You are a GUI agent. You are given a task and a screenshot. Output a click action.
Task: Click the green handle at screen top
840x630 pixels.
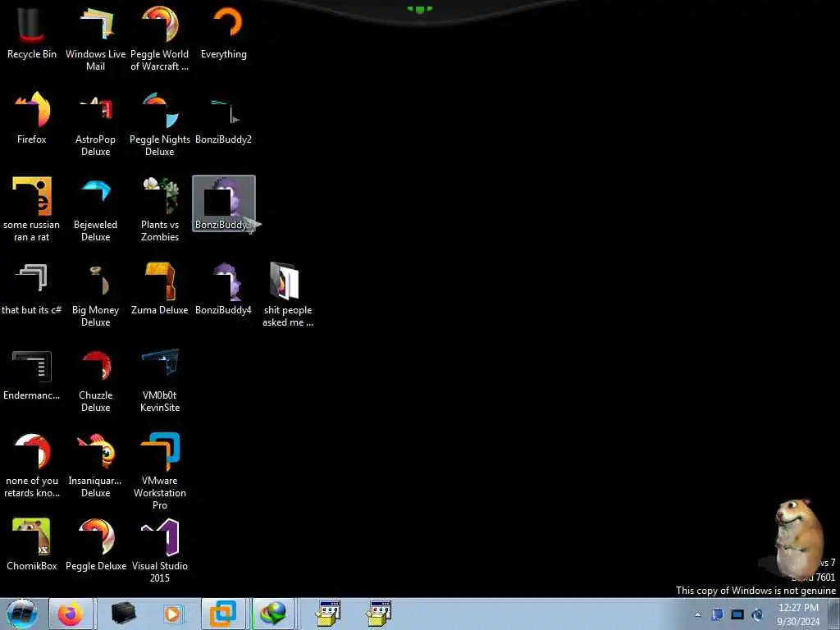click(x=420, y=9)
